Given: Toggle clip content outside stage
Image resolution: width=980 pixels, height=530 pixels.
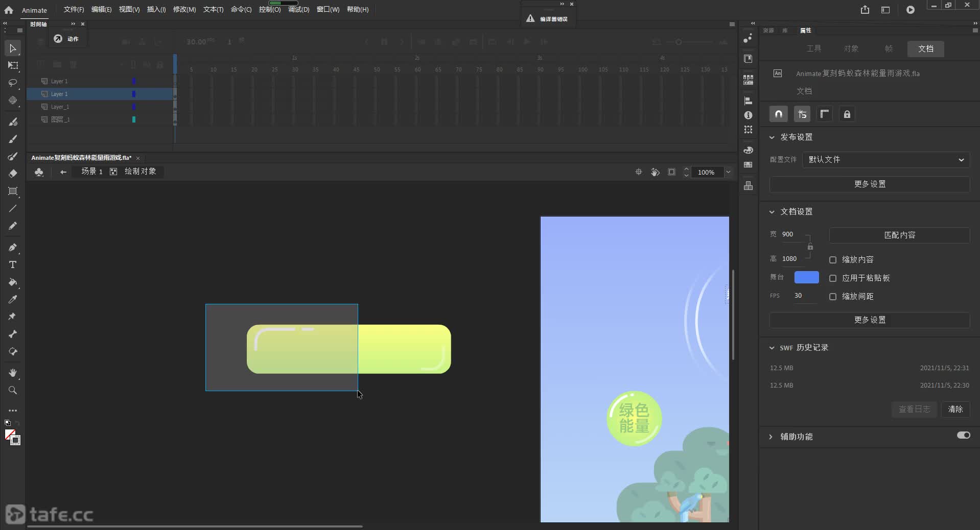Looking at the screenshot, I should click(x=671, y=172).
